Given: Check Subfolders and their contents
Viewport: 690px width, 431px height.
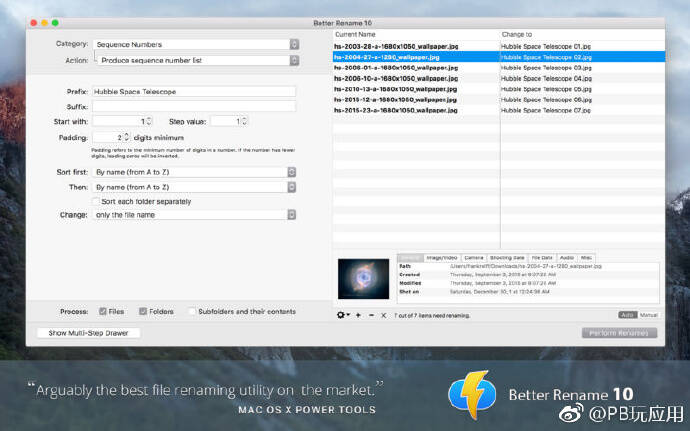Looking at the screenshot, I should click(192, 311).
